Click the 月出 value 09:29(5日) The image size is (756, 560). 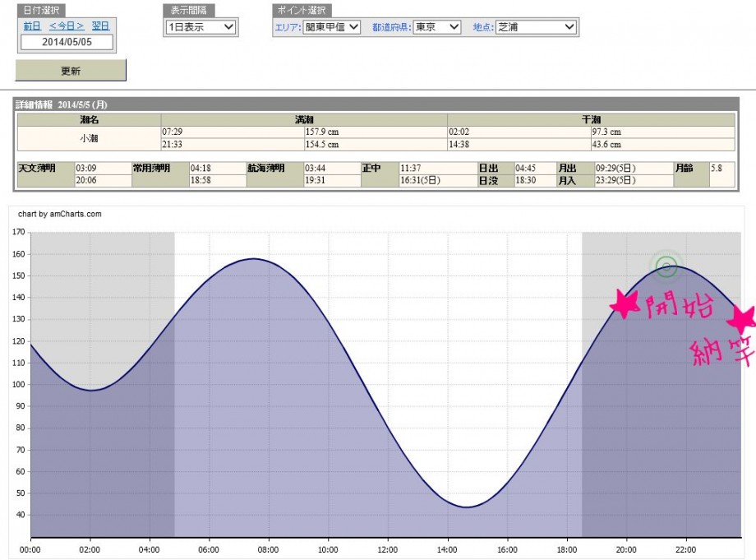point(615,169)
